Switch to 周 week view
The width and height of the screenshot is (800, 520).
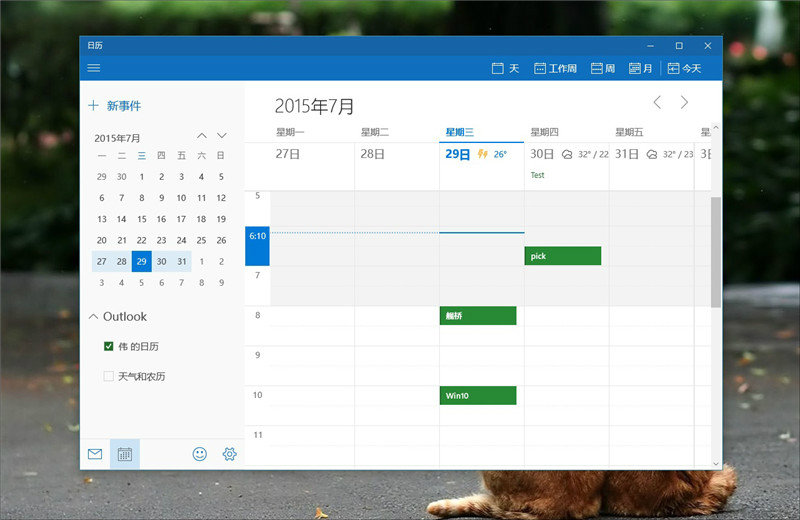click(603, 68)
